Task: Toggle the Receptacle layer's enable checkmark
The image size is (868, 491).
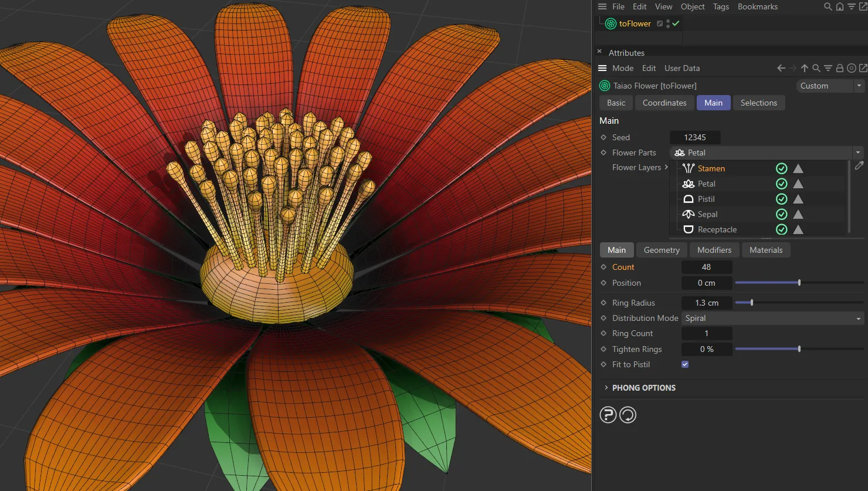Action: (x=781, y=229)
